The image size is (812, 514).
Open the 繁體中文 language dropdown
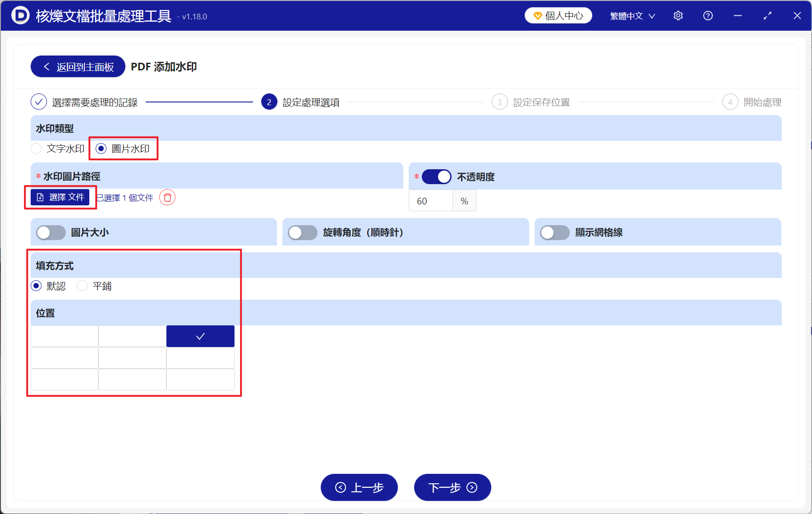632,15
